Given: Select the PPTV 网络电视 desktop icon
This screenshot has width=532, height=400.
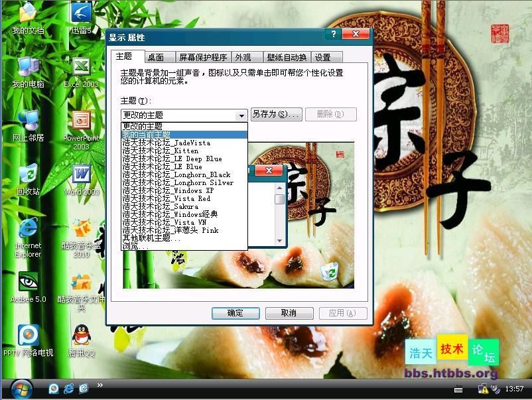Looking at the screenshot, I should tap(28, 340).
